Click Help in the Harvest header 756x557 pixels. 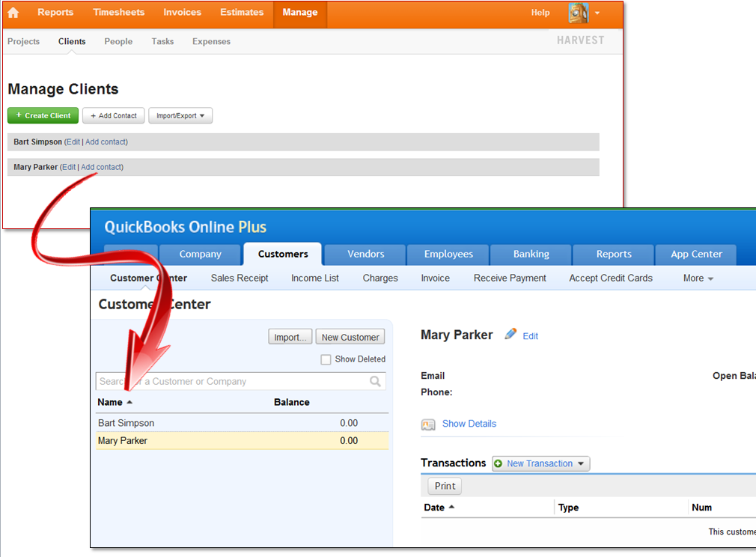(x=540, y=13)
